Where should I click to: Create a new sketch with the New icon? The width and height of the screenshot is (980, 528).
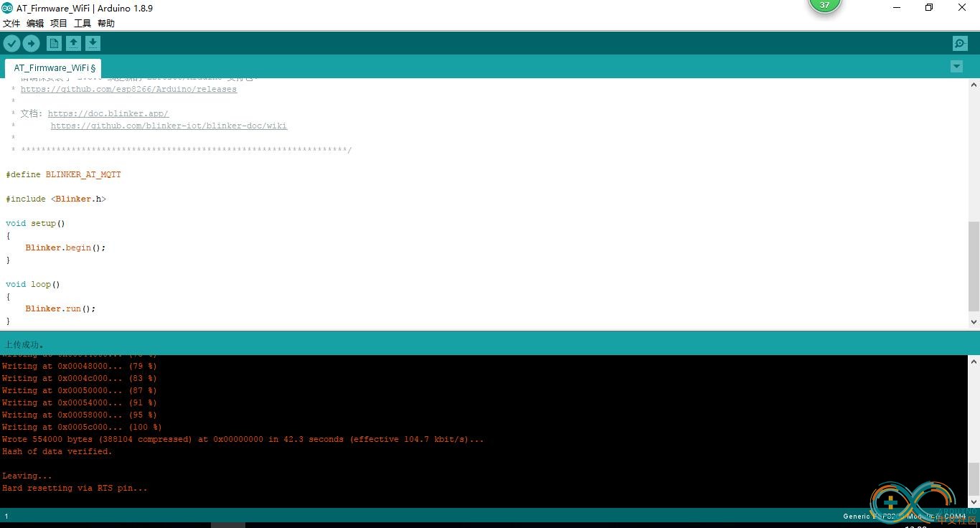[x=54, y=43]
